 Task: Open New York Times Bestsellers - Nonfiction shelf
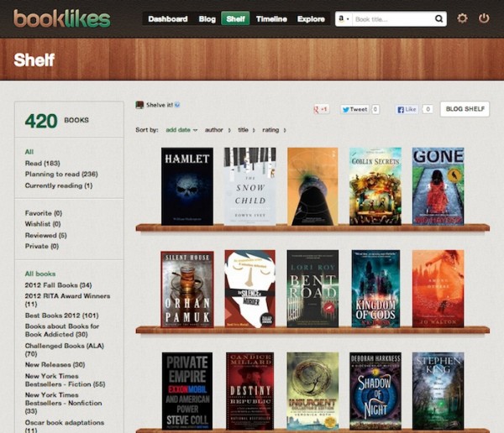64,403
